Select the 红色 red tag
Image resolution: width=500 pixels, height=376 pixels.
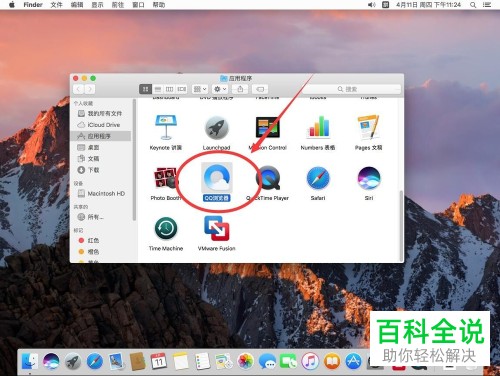click(101, 240)
